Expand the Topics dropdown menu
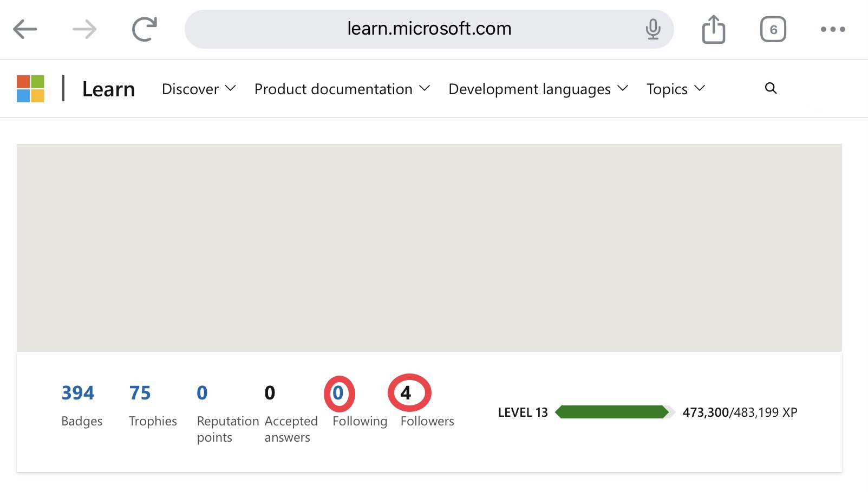The height and width of the screenshot is (492, 868). 676,89
